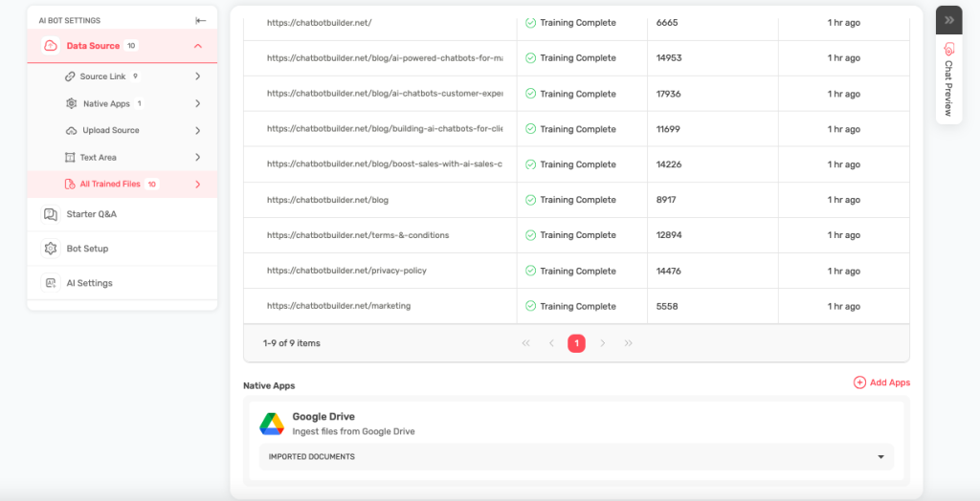Click the Google Drive app title
The image size is (980, 501).
click(323, 417)
